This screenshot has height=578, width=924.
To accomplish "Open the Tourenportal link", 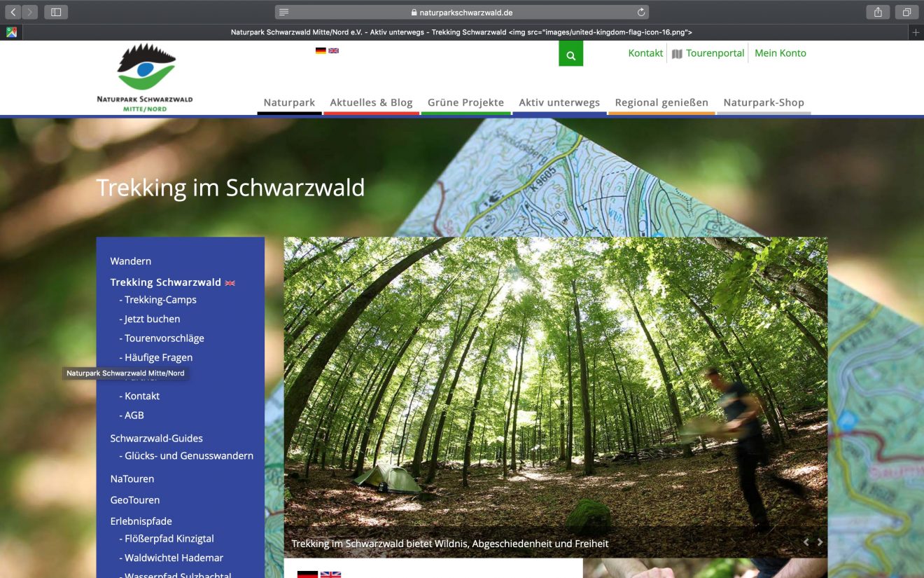I will pyautogui.click(x=714, y=53).
